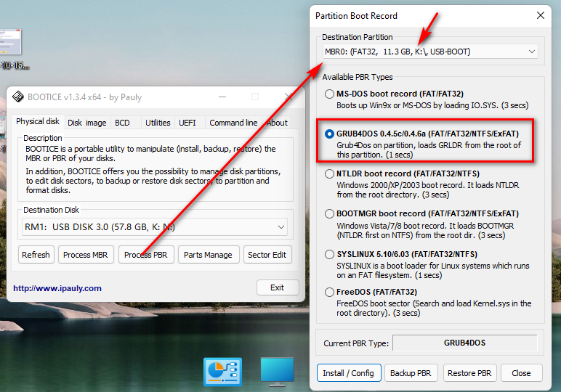Select MS-DOS boot record option

pos(329,94)
